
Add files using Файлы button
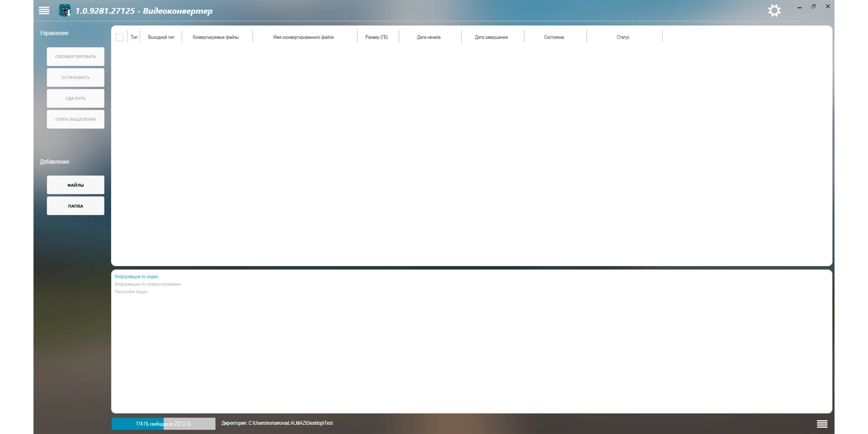(76, 185)
